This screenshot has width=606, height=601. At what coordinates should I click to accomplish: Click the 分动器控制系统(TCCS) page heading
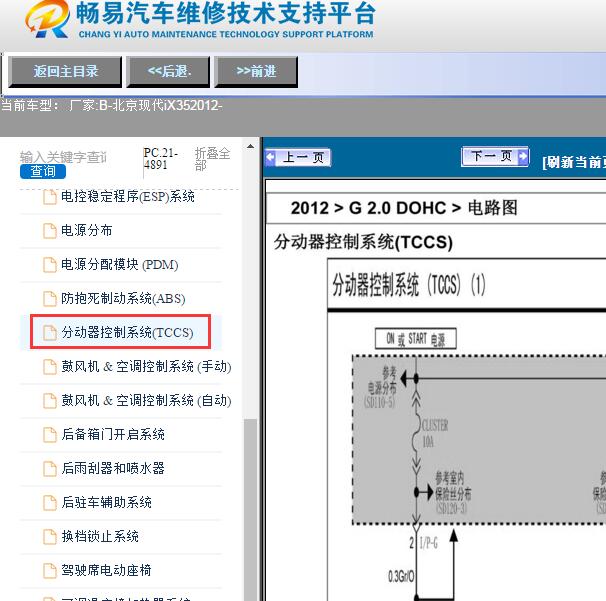(x=363, y=243)
